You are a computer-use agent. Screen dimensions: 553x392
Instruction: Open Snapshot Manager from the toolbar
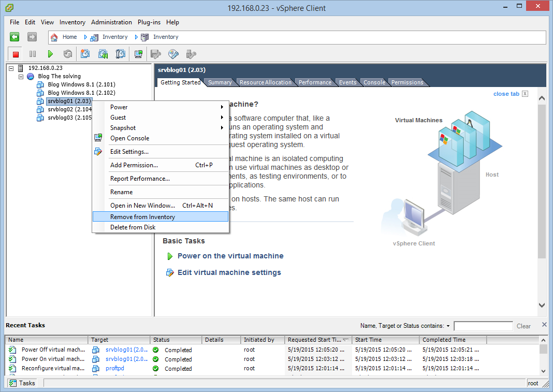[120, 54]
